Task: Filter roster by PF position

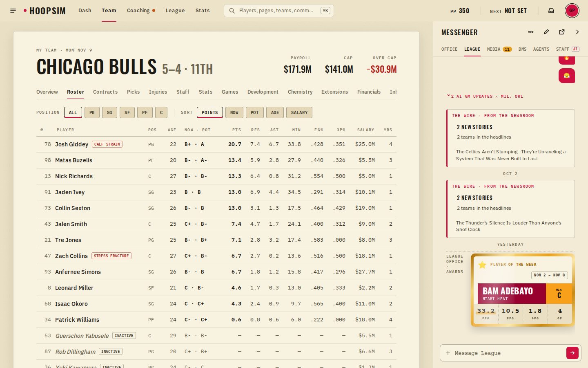Action: pos(145,112)
